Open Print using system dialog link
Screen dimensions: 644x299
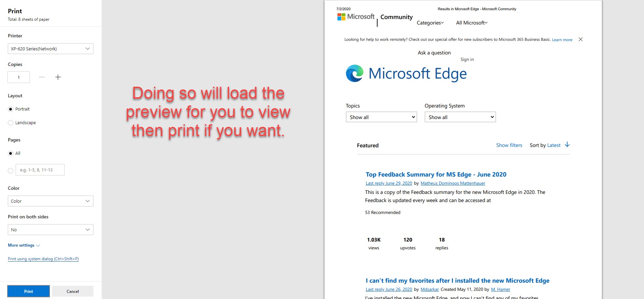[x=43, y=259]
